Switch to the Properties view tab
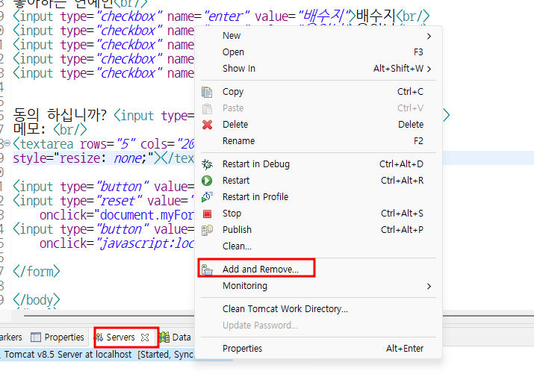 click(x=58, y=337)
